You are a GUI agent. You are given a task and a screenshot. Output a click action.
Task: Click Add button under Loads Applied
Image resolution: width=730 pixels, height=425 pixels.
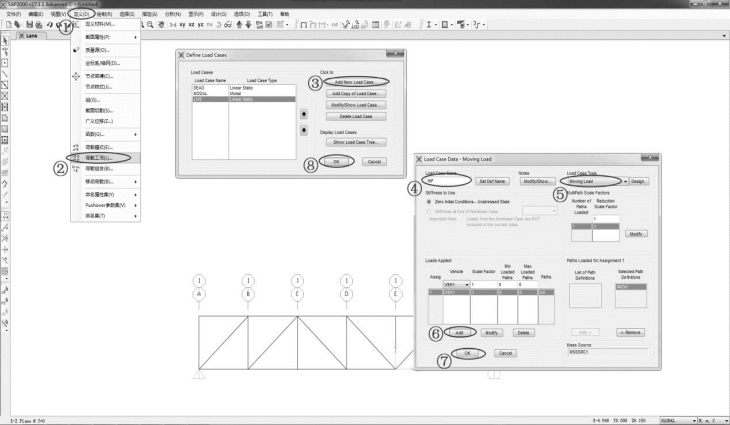pyautogui.click(x=459, y=333)
